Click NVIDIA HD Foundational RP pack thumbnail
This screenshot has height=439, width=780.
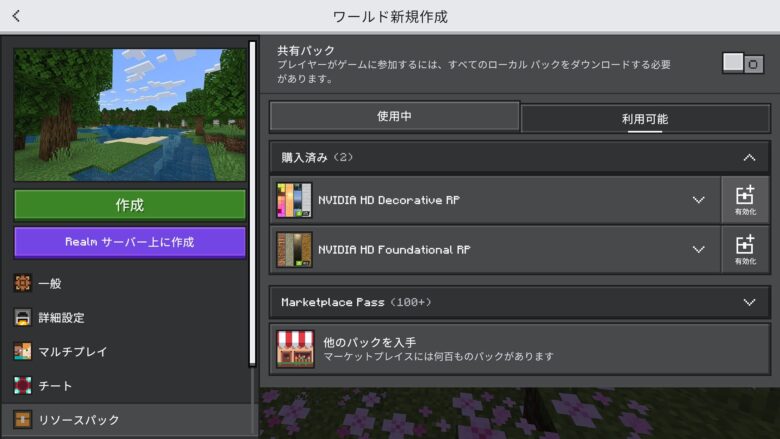tap(294, 249)
